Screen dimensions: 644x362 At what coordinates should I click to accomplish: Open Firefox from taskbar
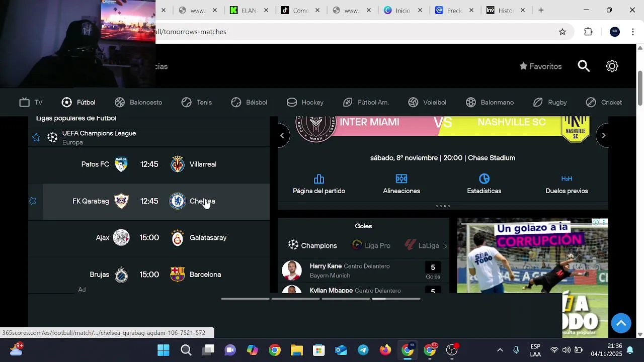[x=385, y=350]
